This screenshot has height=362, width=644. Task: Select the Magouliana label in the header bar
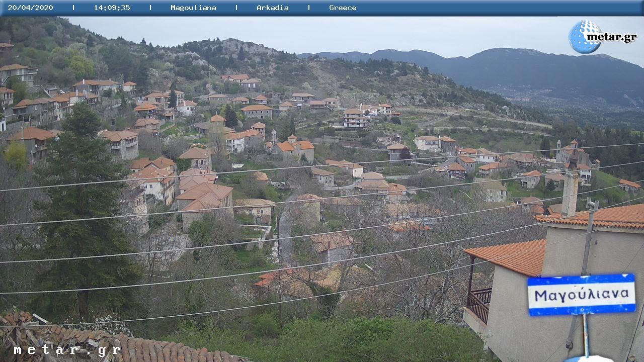tap(193, 8)
